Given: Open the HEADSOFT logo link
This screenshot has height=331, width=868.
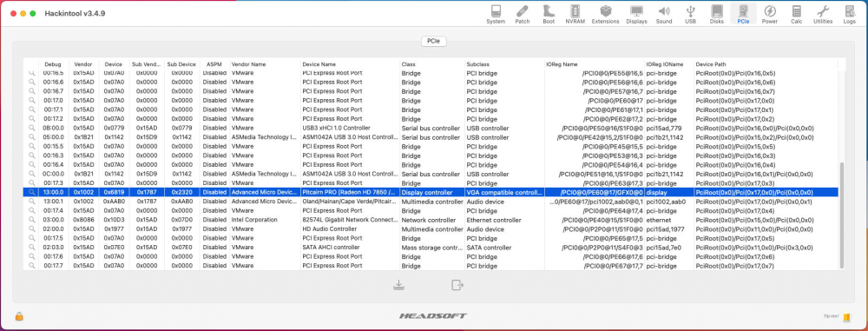Looking at the screenshot, I should [x=433, y=316].
